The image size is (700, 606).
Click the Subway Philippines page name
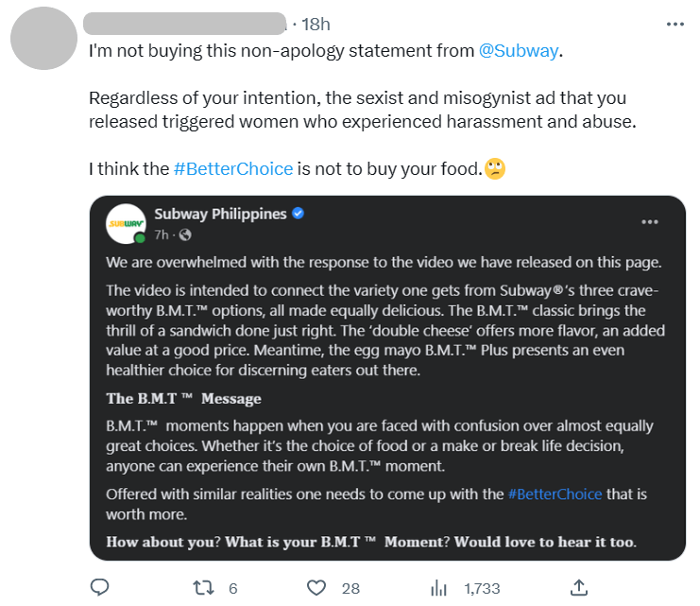pos(220,214)
